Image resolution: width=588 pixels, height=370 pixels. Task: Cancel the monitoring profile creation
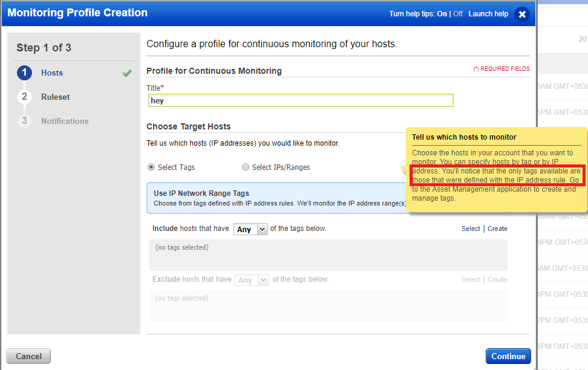pyautogui.click(x=28, y=356)
